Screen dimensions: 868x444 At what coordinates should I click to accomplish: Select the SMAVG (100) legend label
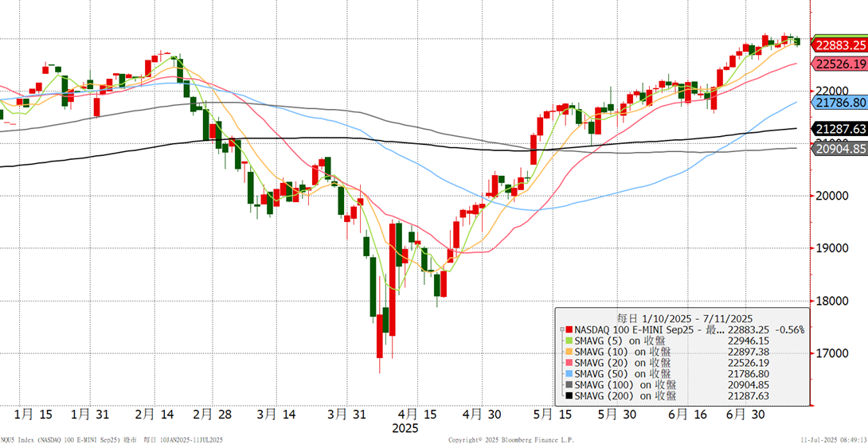(625, 385)
